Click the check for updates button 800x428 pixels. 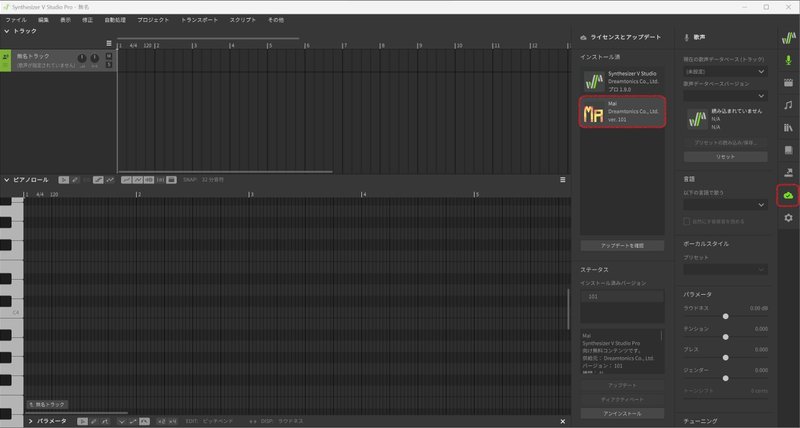622,245
